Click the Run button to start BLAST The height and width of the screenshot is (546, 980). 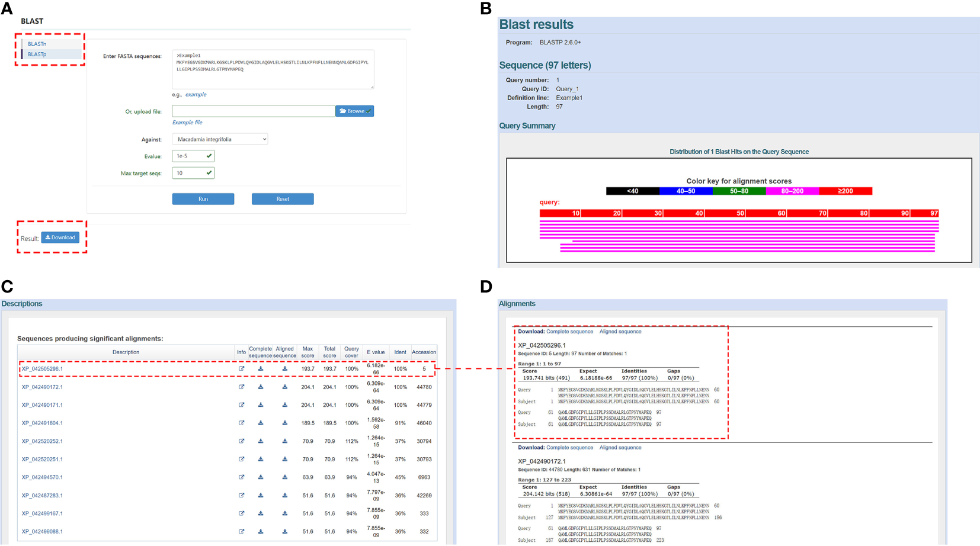pyautogui.click(x=203, y=198)
